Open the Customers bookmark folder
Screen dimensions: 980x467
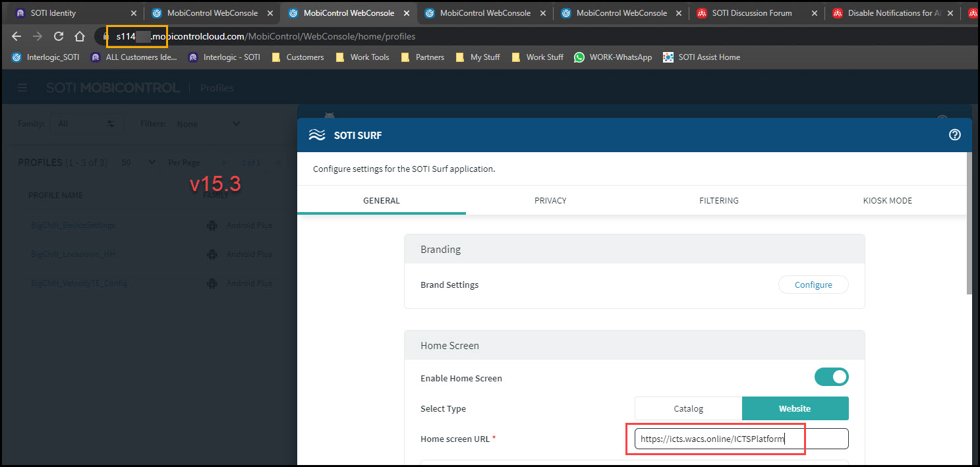point(298,57)
